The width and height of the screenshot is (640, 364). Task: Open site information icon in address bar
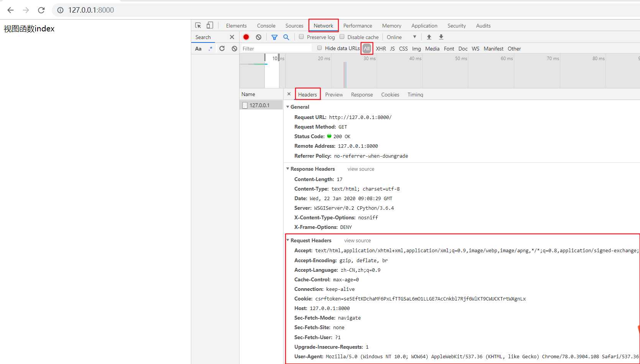(x=60, y=10)
